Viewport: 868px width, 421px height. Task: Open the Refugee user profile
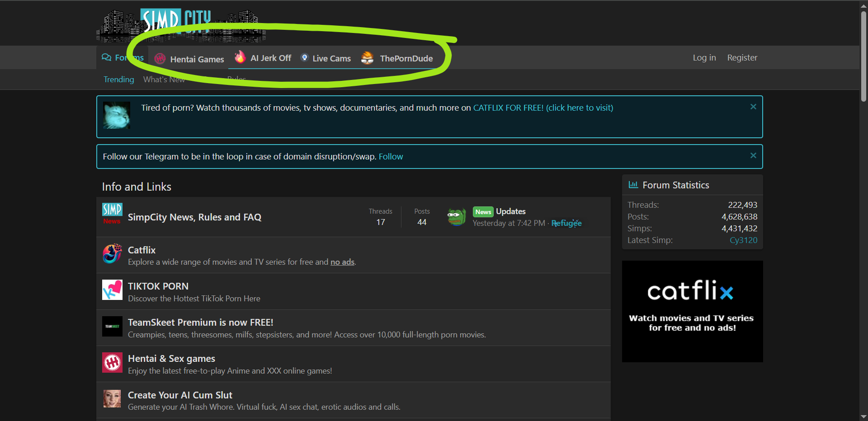coord(566,223)
